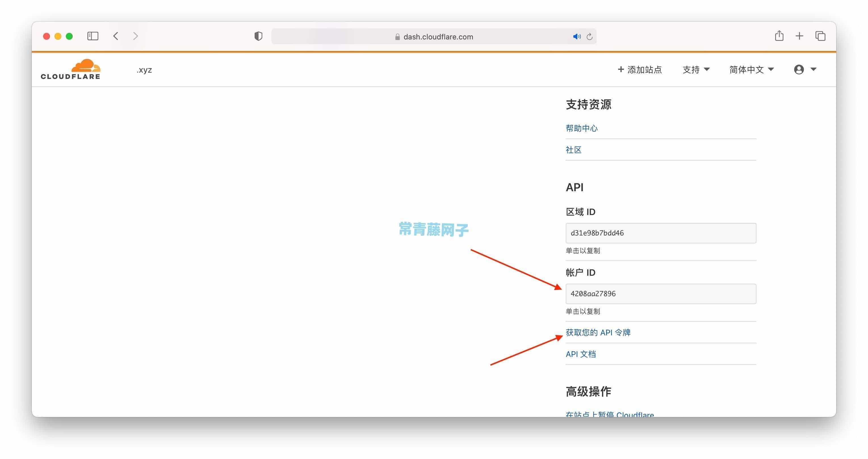
Task: Close the window with red button
Action: point(47,36)
